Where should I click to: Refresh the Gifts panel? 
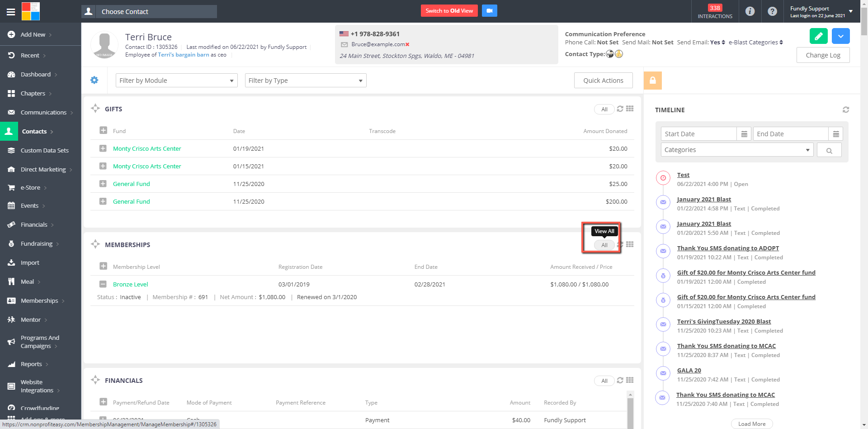click(x=620, y=109)
